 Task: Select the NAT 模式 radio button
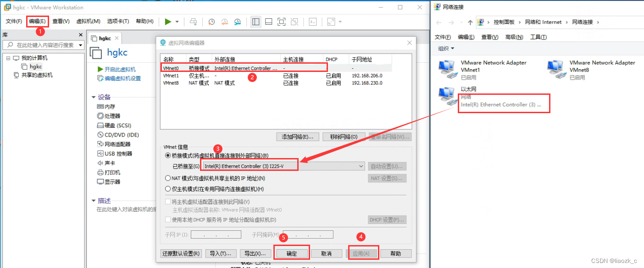click(168, 178)
